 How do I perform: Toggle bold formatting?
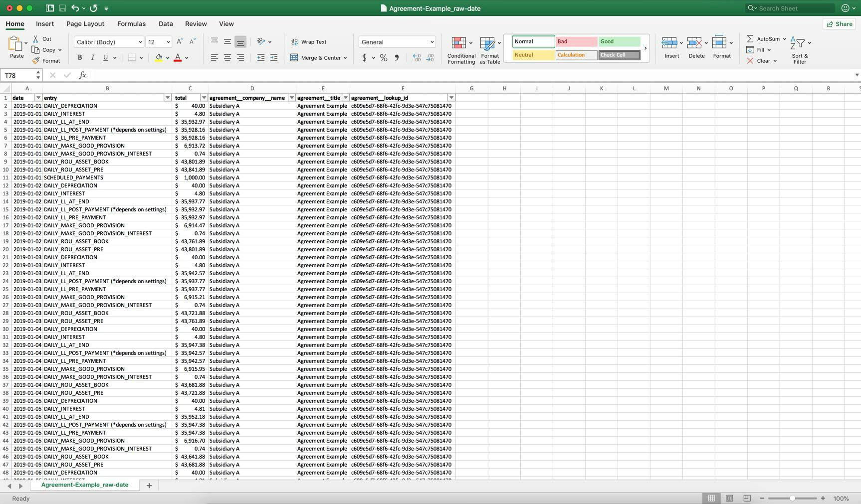(x=79, y=57)
